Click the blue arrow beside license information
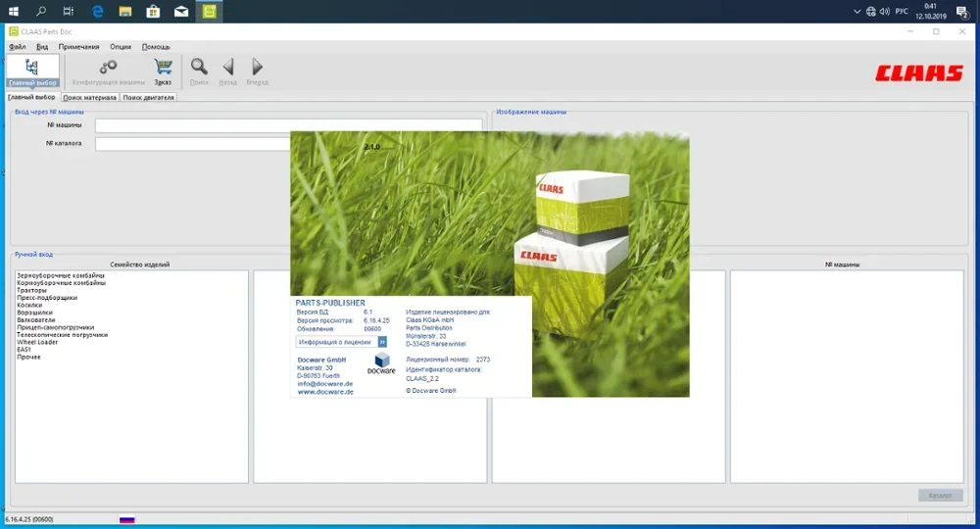This screenshot has width=980, height=529. coord(382,342)
